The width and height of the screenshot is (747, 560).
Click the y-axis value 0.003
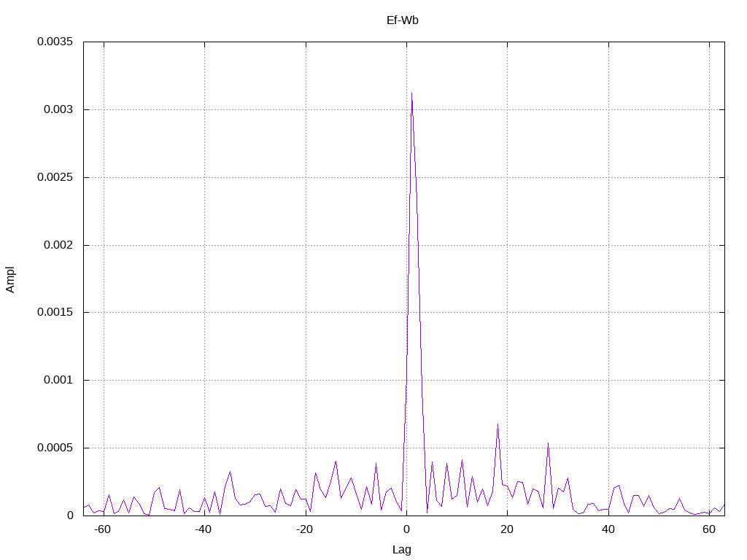tap(58, 109)
